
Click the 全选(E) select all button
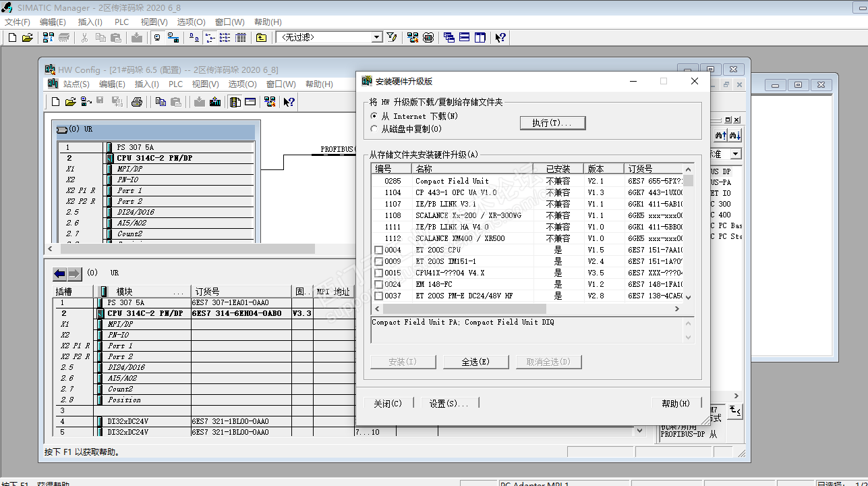pos(475,362)
